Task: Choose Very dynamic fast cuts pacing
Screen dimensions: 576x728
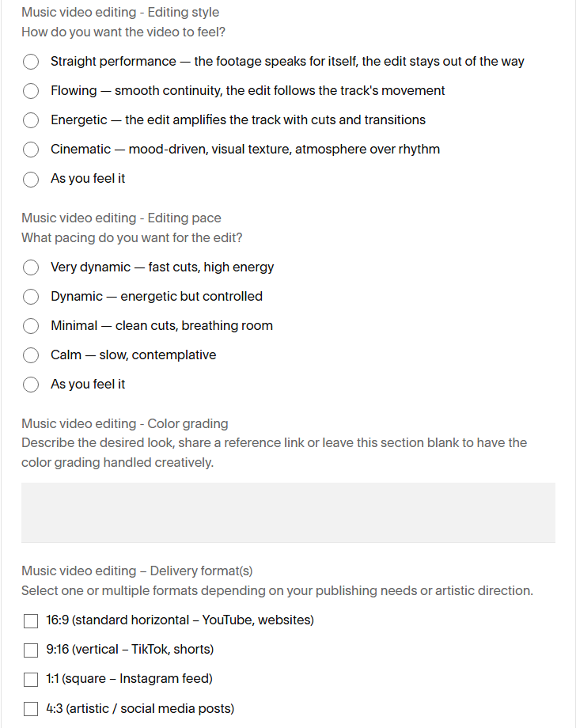Action: 31,267
